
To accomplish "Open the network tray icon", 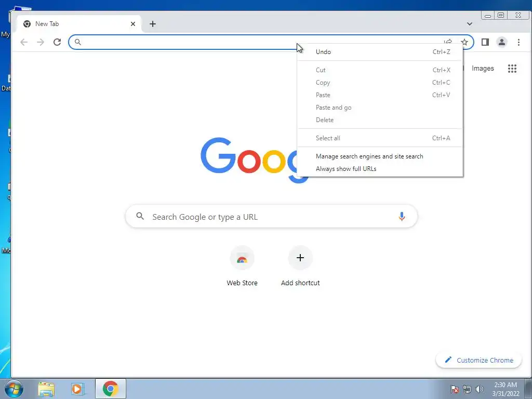I will (467, 389).
